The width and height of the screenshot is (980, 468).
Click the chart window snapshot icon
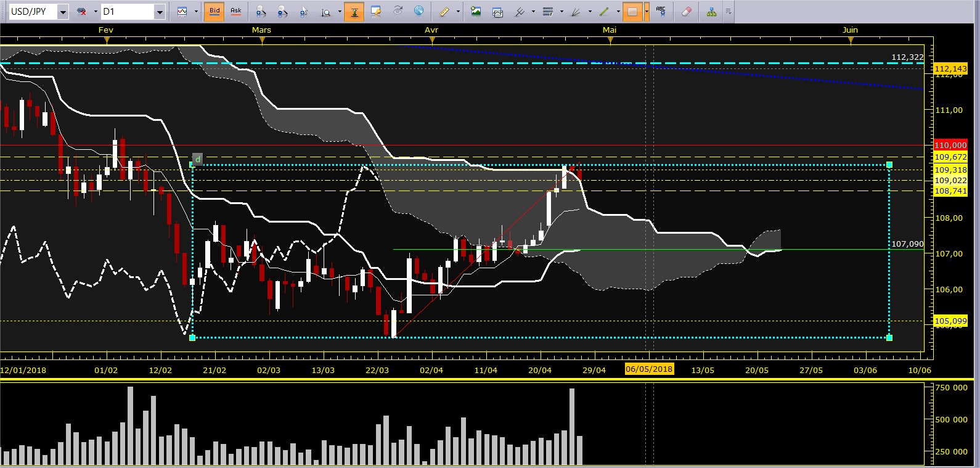tap(498, 12)
